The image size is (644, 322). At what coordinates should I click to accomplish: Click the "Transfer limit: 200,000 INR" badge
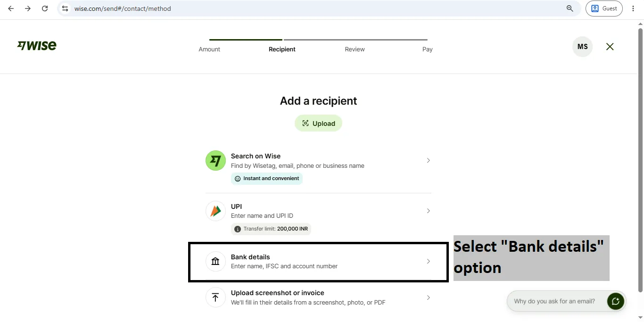point(271,229)
